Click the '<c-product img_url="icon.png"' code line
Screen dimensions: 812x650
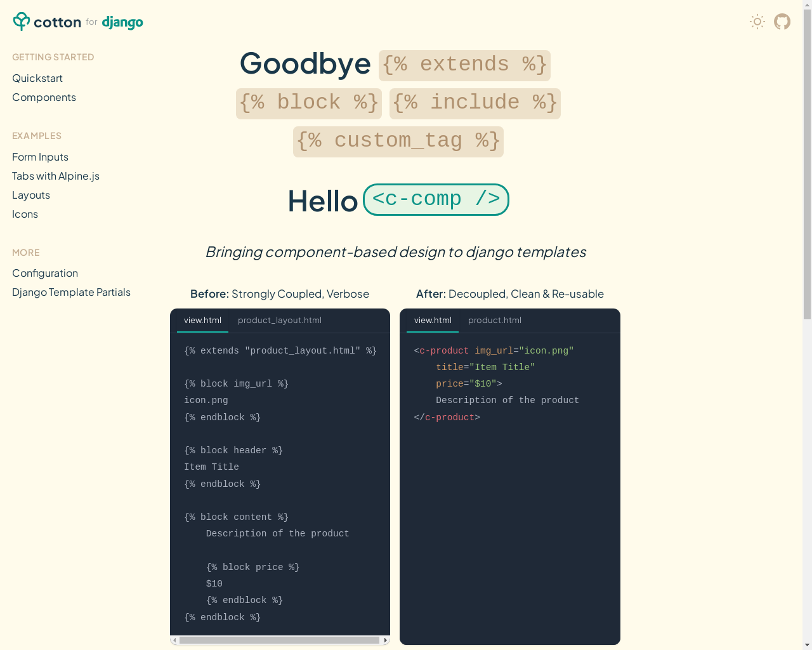coord(494,351)
